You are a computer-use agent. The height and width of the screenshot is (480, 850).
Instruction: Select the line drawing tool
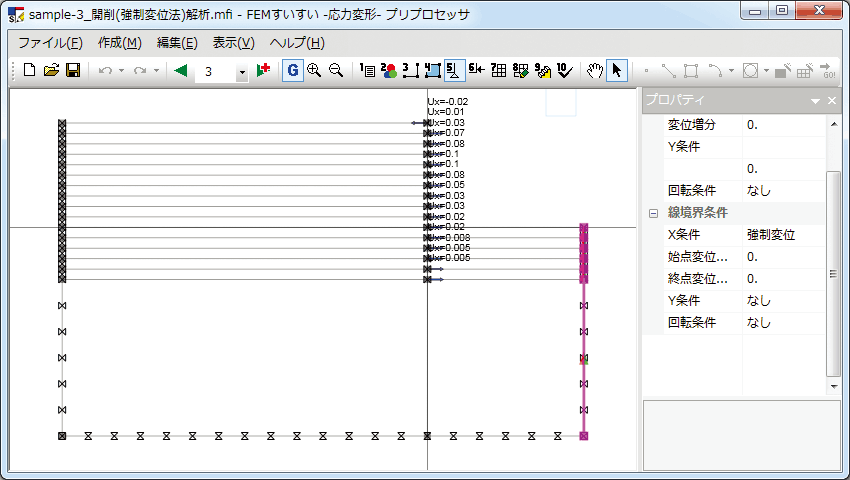[668, 71]
